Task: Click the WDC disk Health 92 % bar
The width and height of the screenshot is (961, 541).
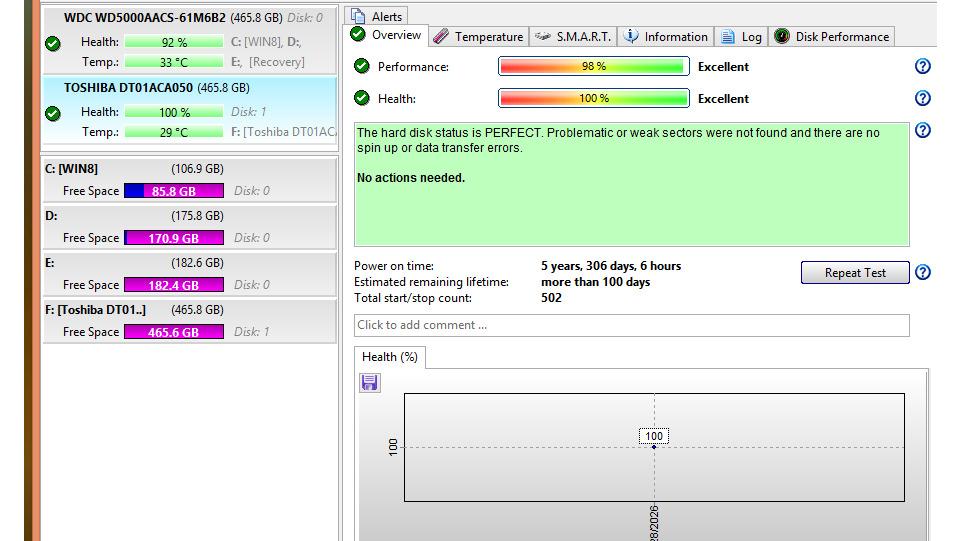Action: point(174,42)
